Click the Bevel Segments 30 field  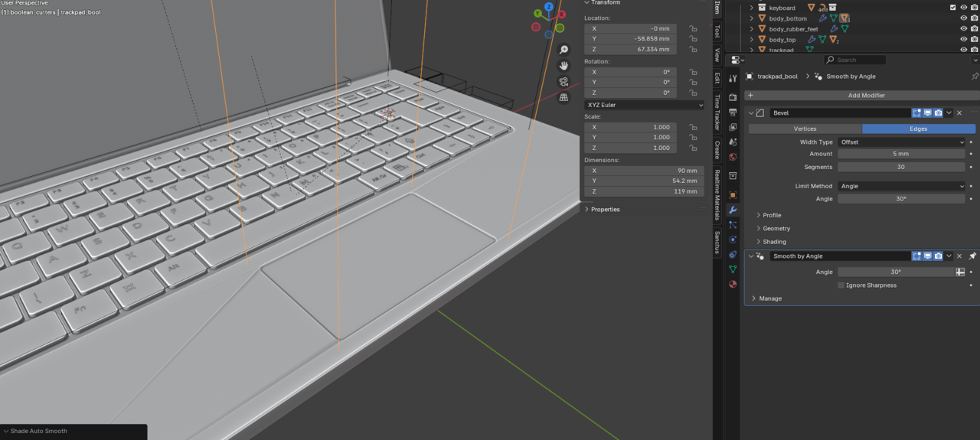click(x=901, y=167)
